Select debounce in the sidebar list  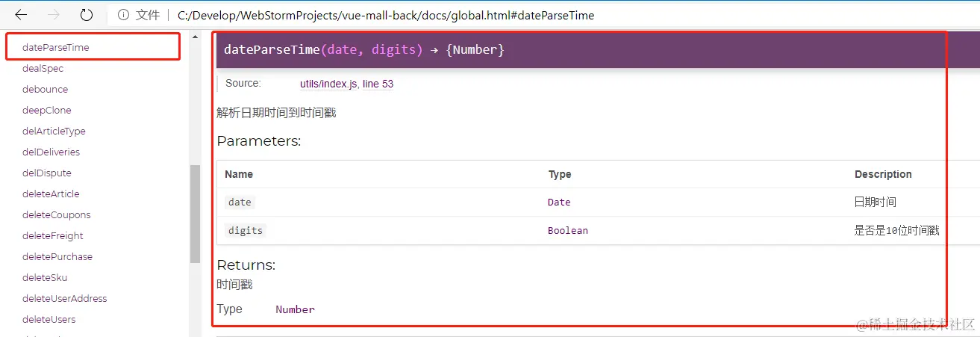(x=45, y=89)
